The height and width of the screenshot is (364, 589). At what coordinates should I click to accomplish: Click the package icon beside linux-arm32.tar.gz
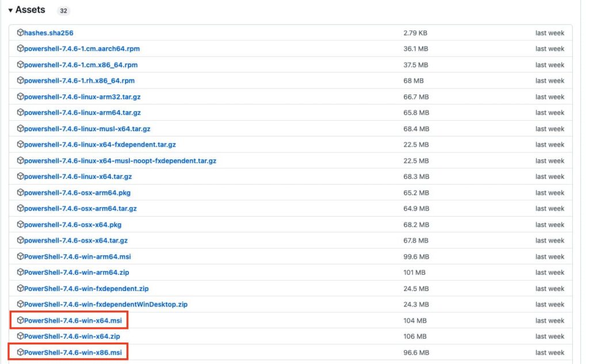20,97
